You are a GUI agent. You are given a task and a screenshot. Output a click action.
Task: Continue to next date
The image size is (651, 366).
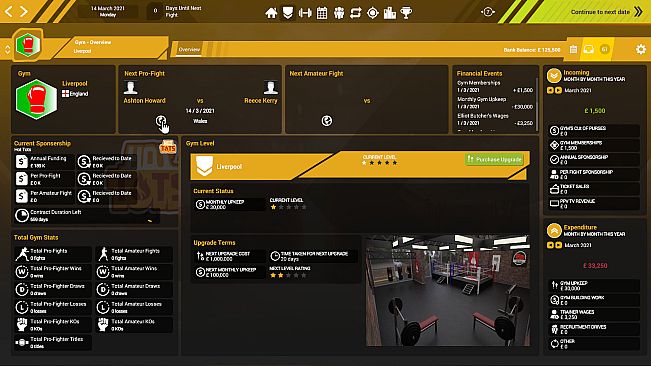click(x=606, y=12)
